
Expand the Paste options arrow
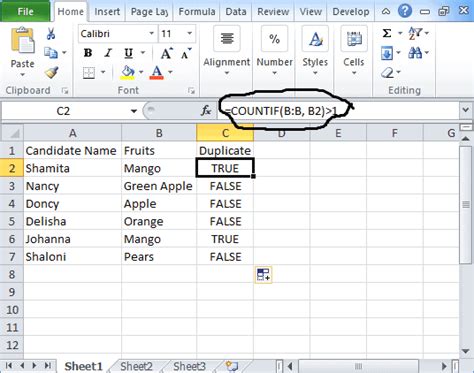[22, 74]
